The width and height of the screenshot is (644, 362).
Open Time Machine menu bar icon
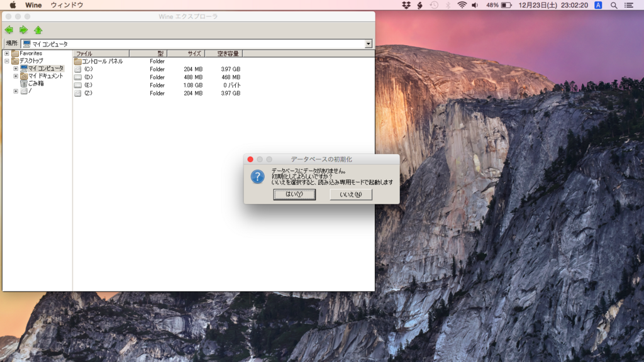coord(434,5)
